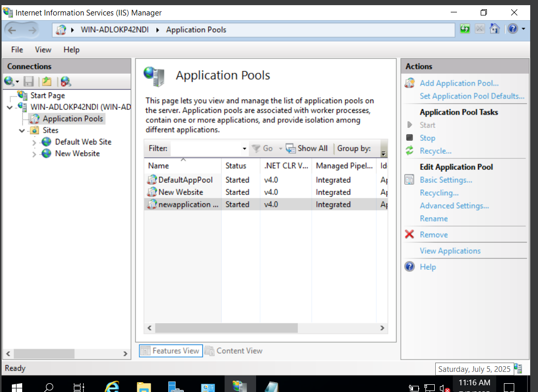
Task: Click the Up folder icon in Connections toolbar
Action: click(47, 81)
